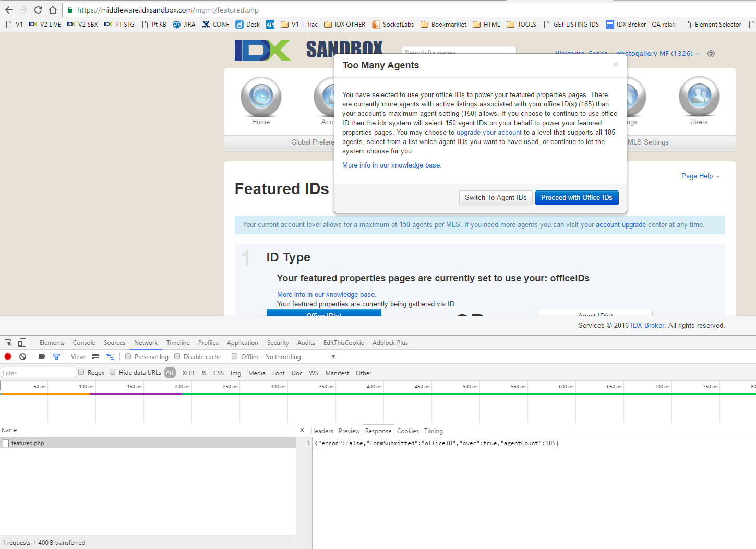The image size is (756, 549).
Task: Enable the Preserve log checkbox
Action: pos(128,356)
